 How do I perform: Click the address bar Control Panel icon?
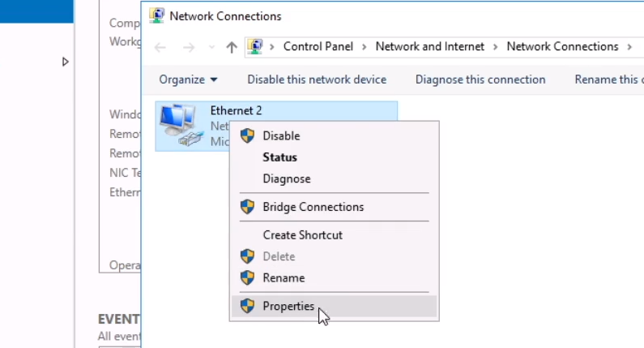(x=255, y=47)
